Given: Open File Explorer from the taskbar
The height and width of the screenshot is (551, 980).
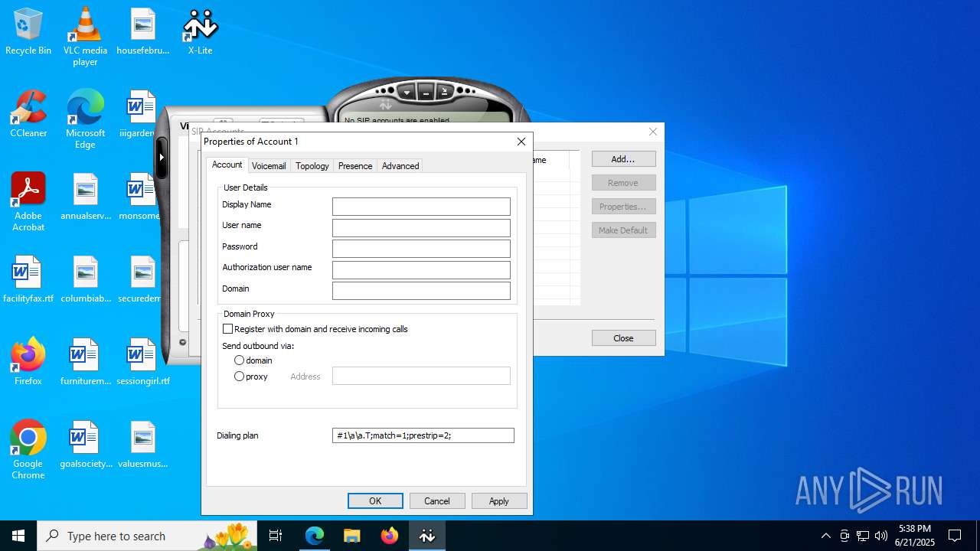Looking at the screenshot, I should (x=351, y=536).
